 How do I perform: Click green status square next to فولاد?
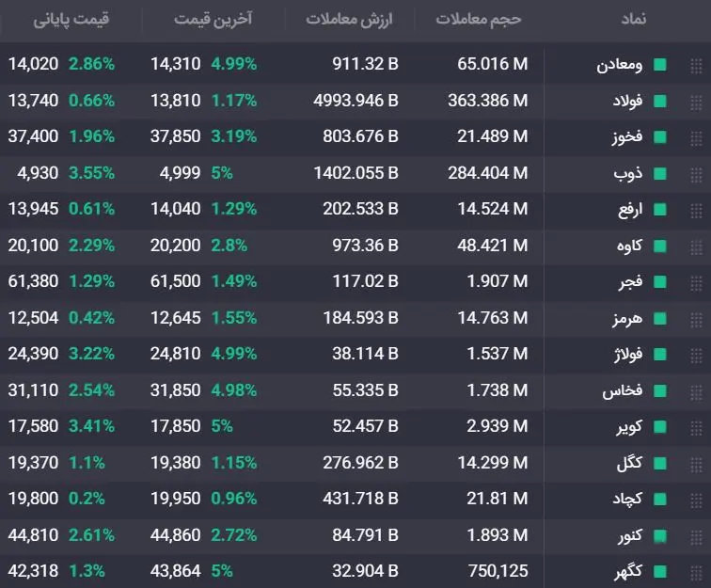[660, 102]
